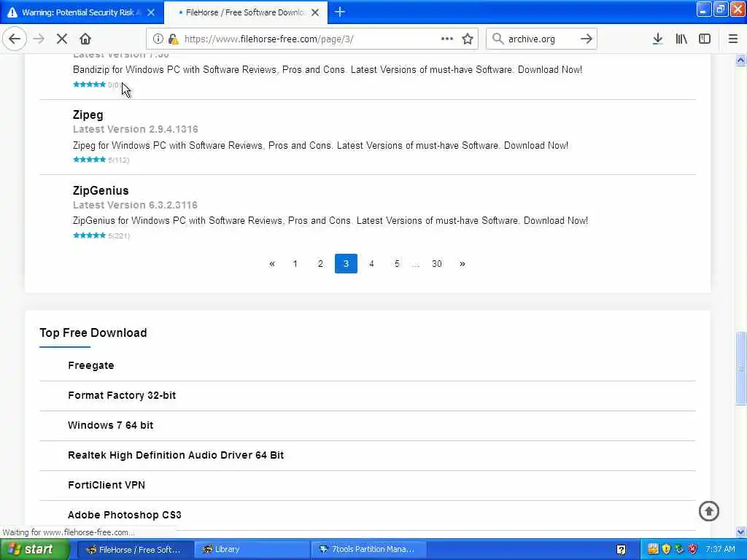Click the scrollbar down arrow
747x560 pixels.
(740, 532)
